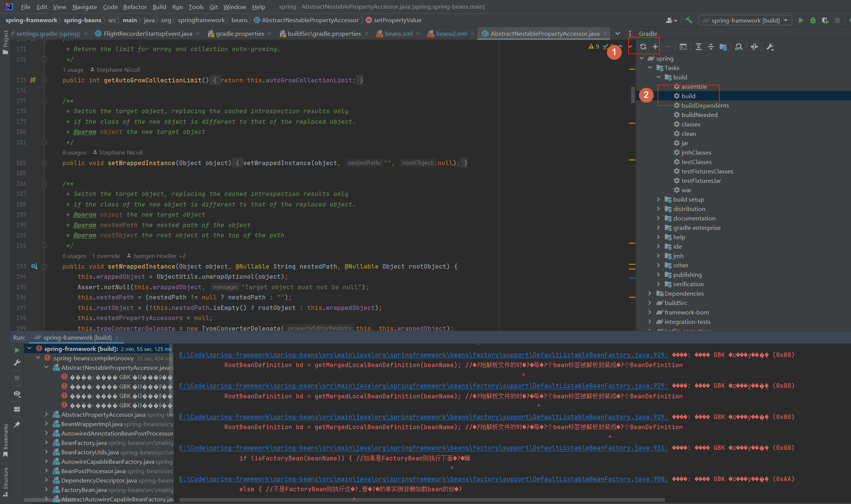Viewport: 851px width, 504px height.
Task: Expand the distribution task group
Action: pyautogui.click(x=658, y=209)
